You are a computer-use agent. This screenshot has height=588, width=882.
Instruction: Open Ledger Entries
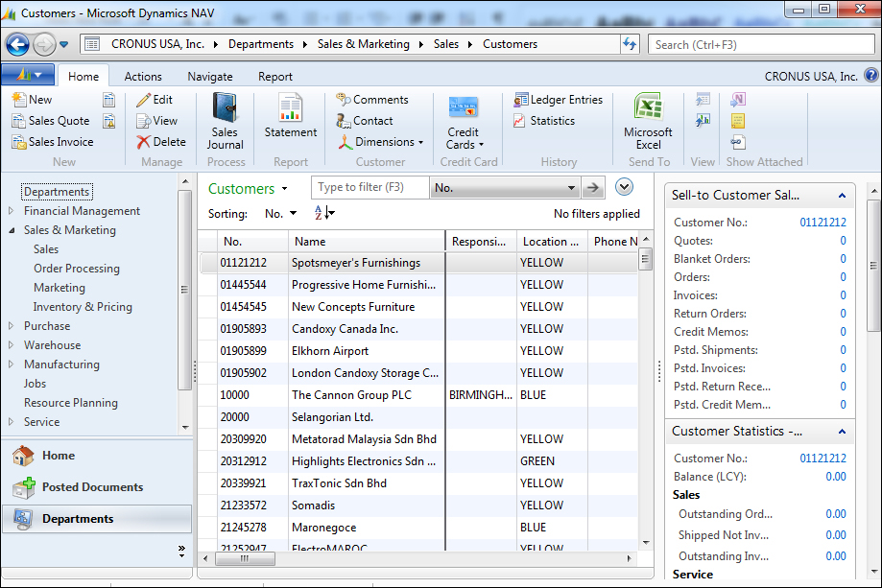coord(558,100)
